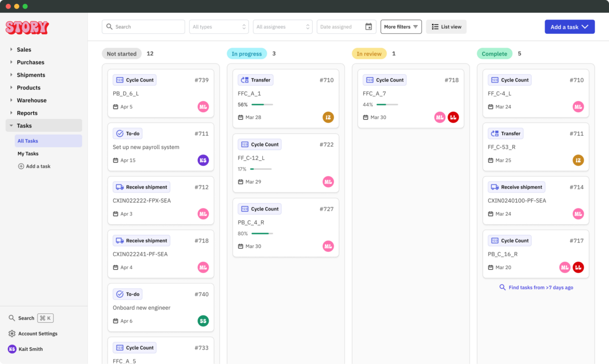Click the 80% progress bar on PB_C_4_R
Image resolution: width=609 pixels, height=364 pixels.
[x=262, y=234]
